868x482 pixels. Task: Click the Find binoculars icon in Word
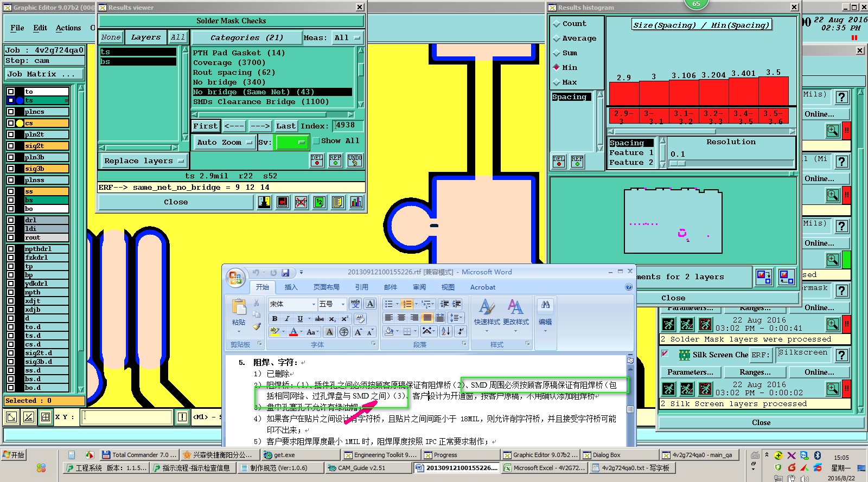coord(545,305)
